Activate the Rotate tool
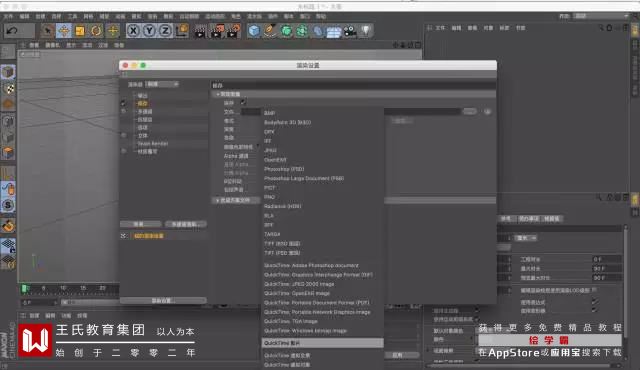Image resolution: width=640 pixels, height=370 pixels. pyautogui.click(x=96, y=31)
